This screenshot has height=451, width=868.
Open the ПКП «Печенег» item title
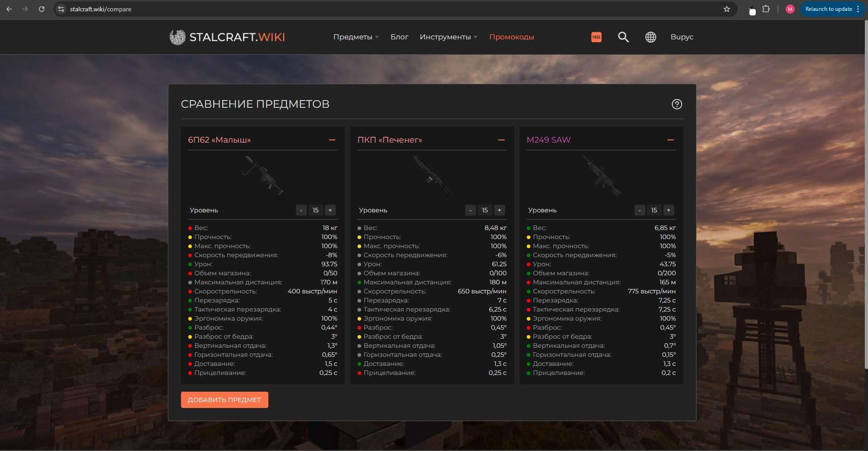point(390,140)
